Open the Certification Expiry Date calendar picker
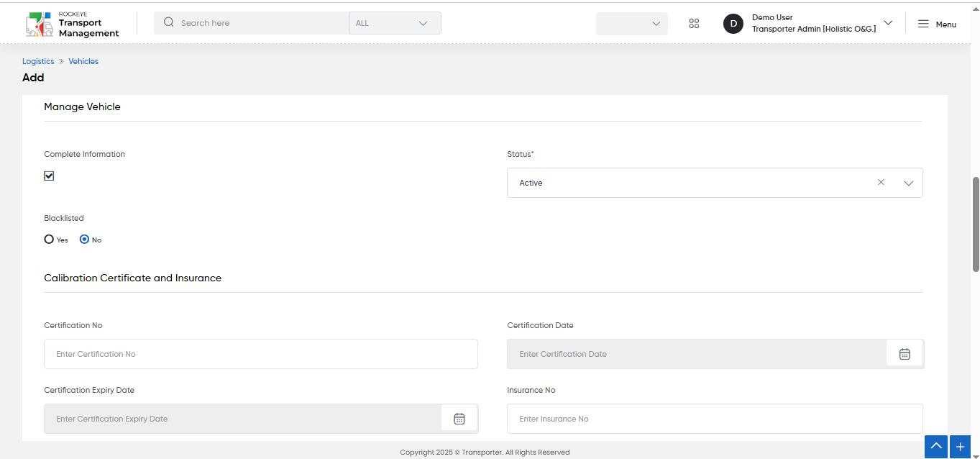This screenshot has width=980, height=459. [459, 419]
